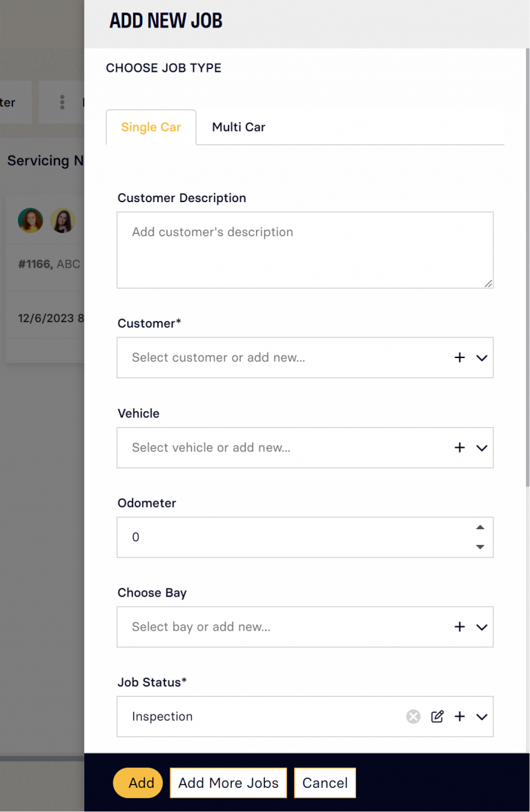The width and height of the screenshot is (530, 812).
Task: Expand the Customer selection dropdown
Action: pos(481,357)
